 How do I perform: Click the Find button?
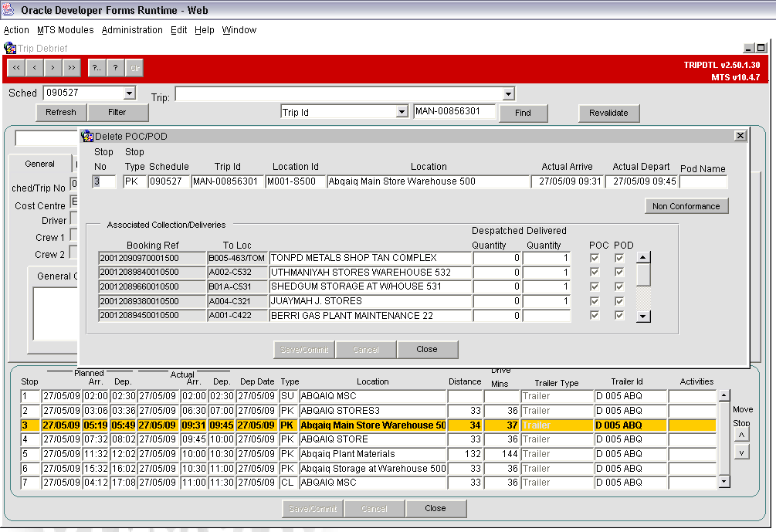coord(523,113)
